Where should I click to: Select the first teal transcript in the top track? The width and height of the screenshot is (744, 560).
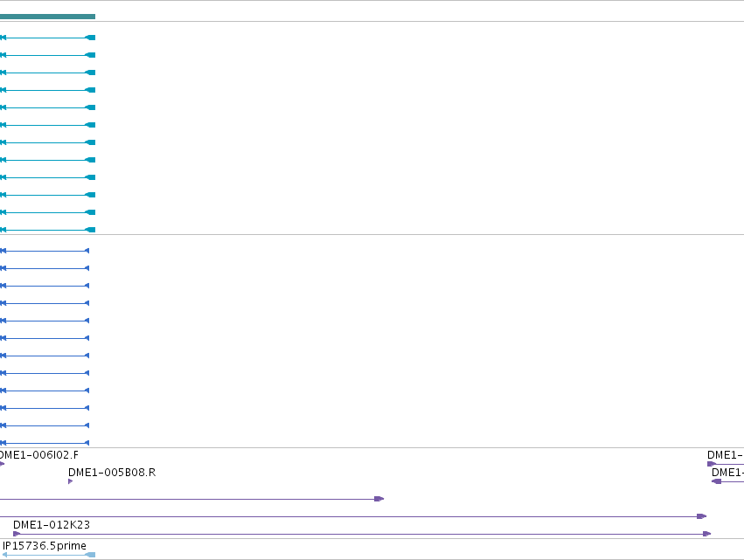click(47, 38)
